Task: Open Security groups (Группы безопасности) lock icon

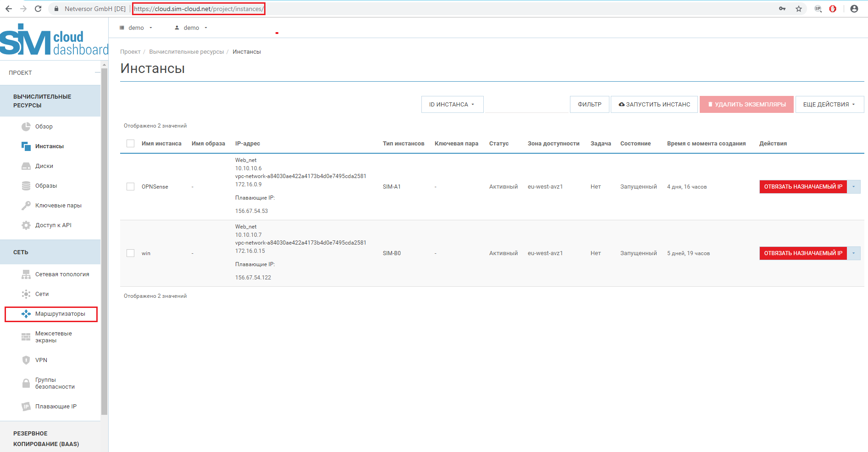Action: [x=26, y=383]
